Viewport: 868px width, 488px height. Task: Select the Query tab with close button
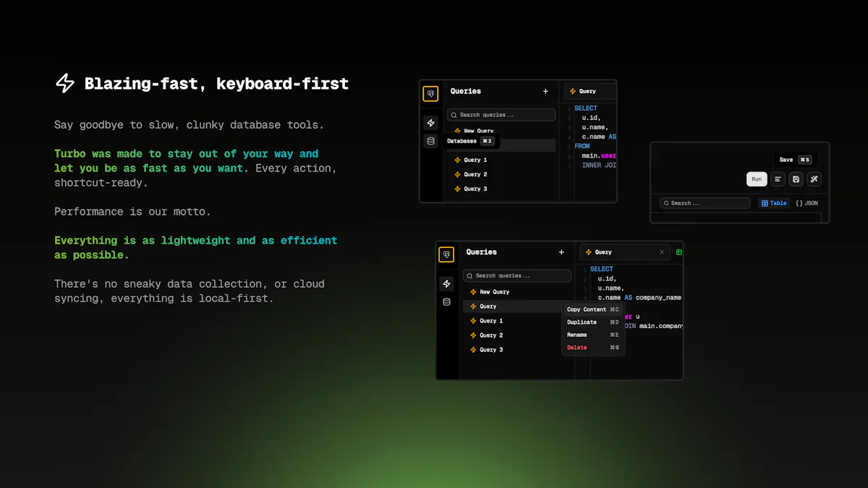pyautogui.click(x=625, y=252)
